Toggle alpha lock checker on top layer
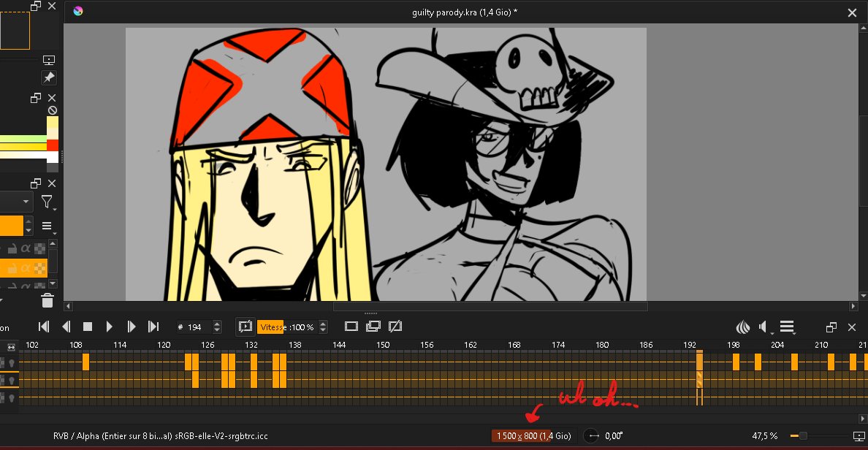Image resolution: width=868 pixels, height=450 pixels. tap(40, 248)
